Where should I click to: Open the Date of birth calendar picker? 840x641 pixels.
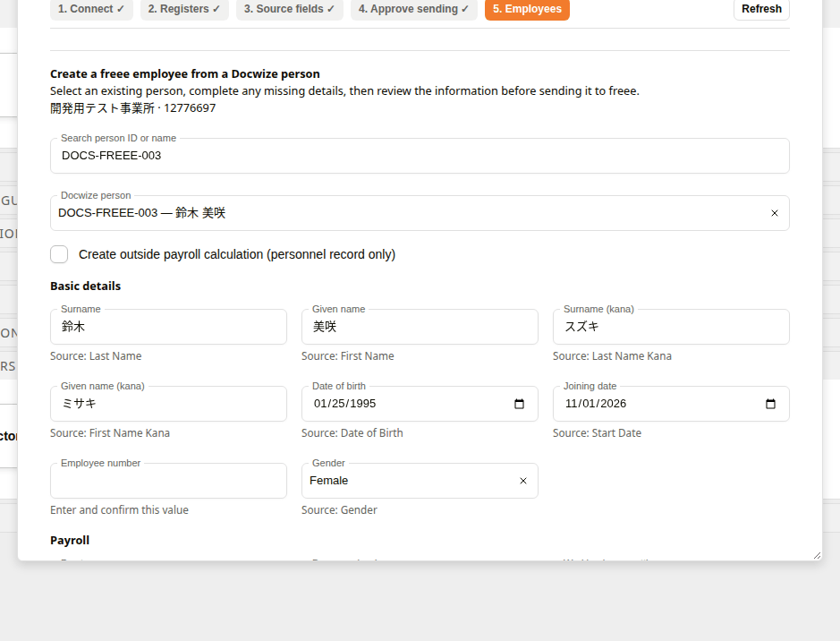point(519,404)
